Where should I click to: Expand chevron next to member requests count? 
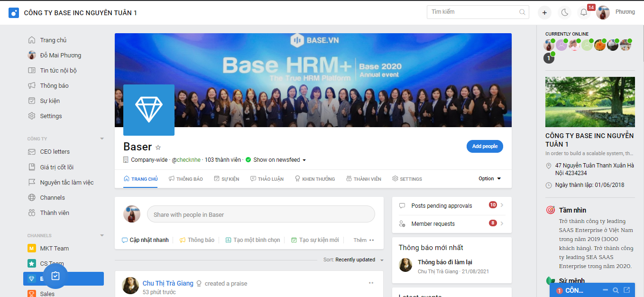click(502, 223)
